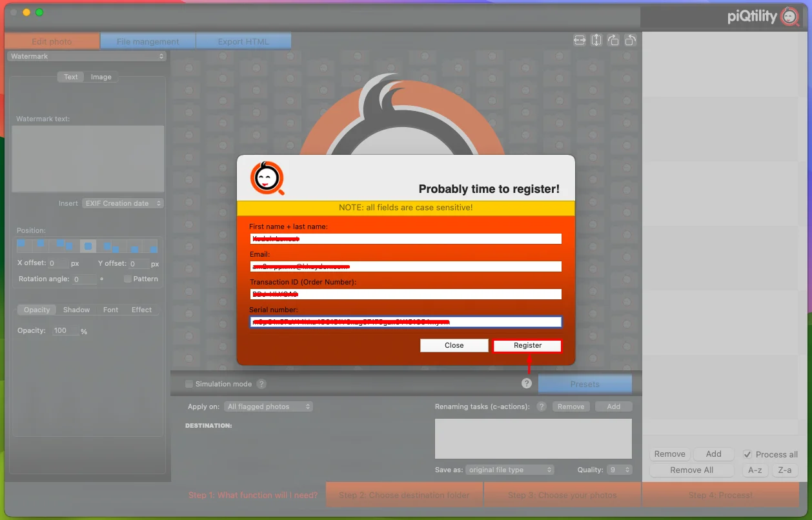
Task: Click the rotate counter-clockwise icon
Action: 631,40
